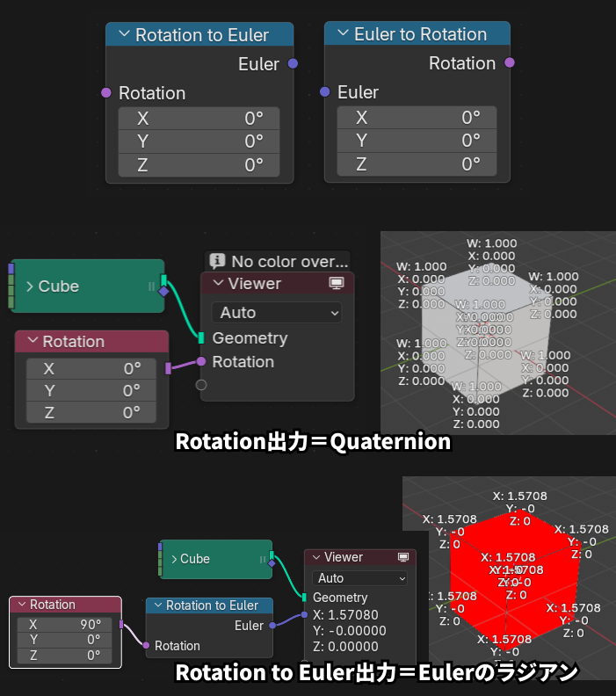Click the Z field of the Euler to Rotation node
Image resolution: width=616 pixels, height=696 pixels.
coord(417,163)
